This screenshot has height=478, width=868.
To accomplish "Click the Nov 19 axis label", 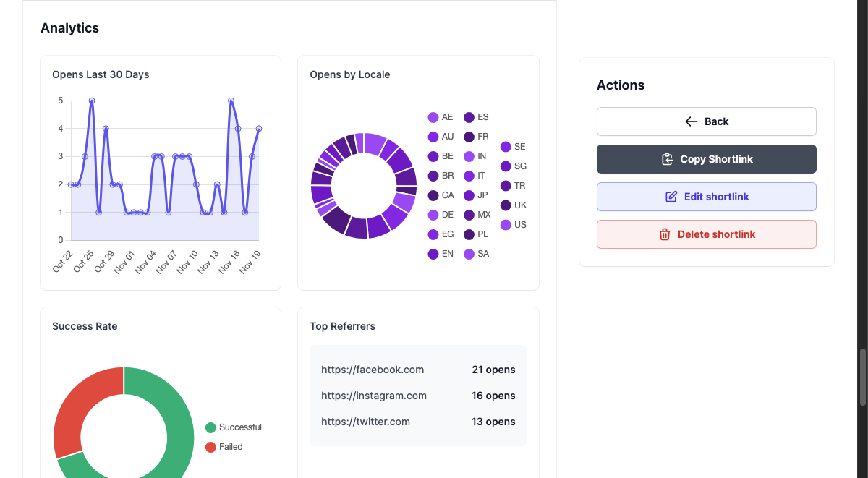I will pos(250,262).
